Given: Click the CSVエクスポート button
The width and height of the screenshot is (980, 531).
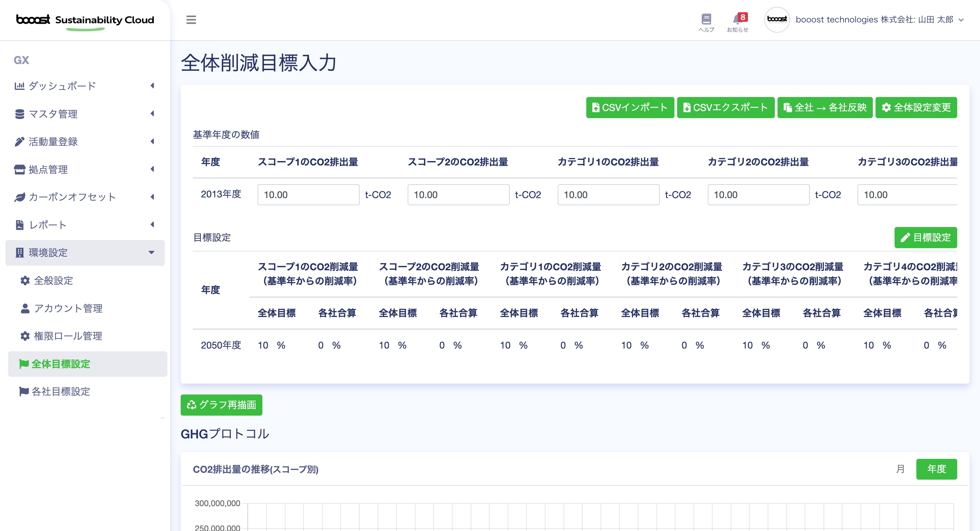Looking at the screenshot, I should [x=725, y=108].
